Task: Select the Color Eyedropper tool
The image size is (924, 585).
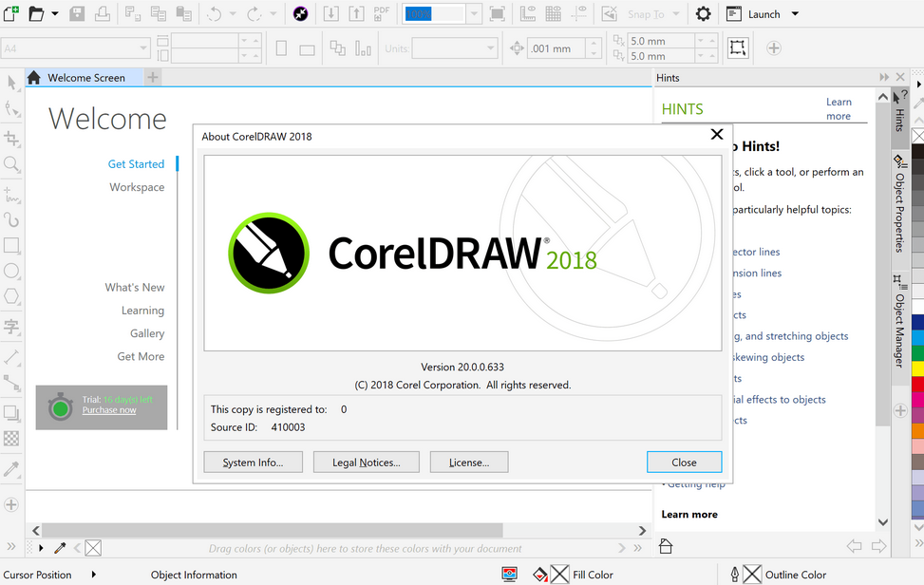Action: pyautogui.click(x=11, y=469)
